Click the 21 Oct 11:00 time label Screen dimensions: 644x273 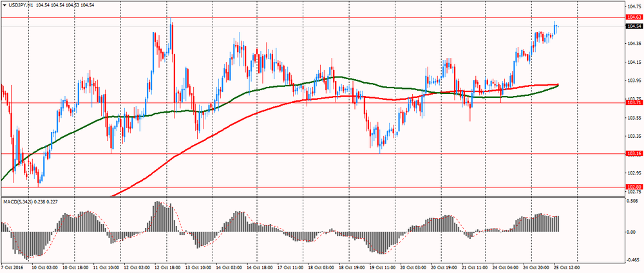point(475,267)
